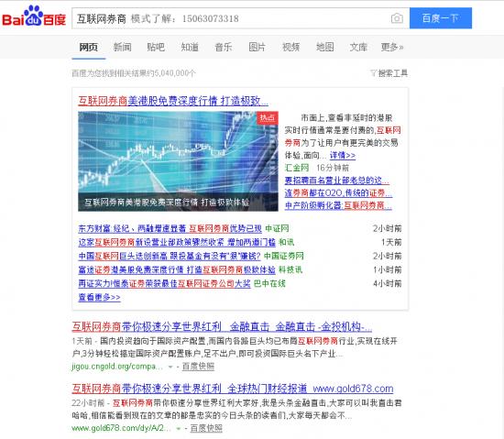Screen dimensions: 504x439
Task: Open 再证实力!恒泰证券荣获 news link
Action: [164, 284]
